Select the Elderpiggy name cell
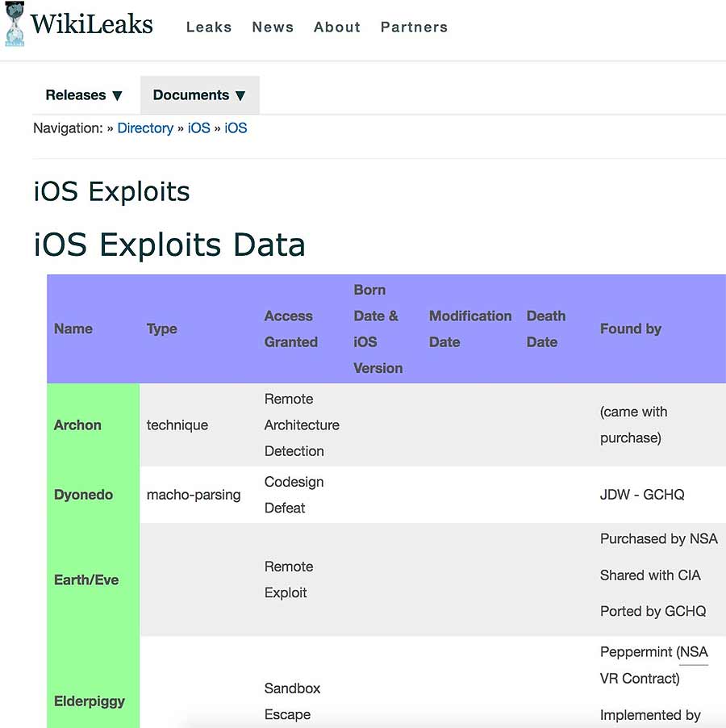The height and width of the screenshot is (728, 726). coord(94,682)
